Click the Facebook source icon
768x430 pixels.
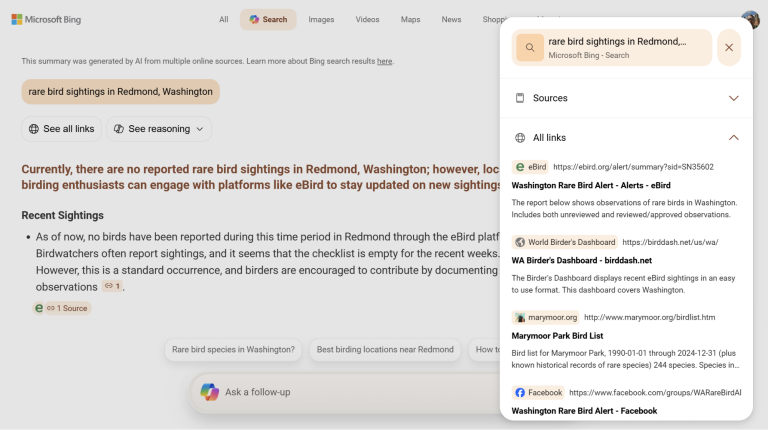[520, 393]
